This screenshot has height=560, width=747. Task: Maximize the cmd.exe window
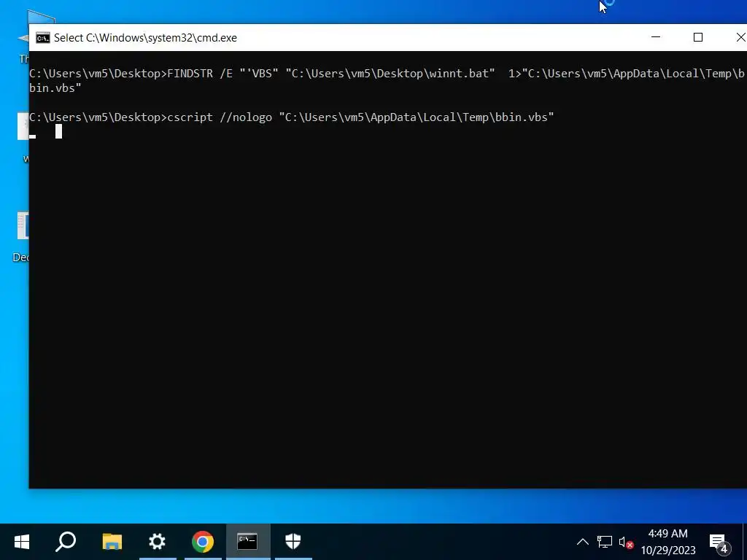coord(698,37)
